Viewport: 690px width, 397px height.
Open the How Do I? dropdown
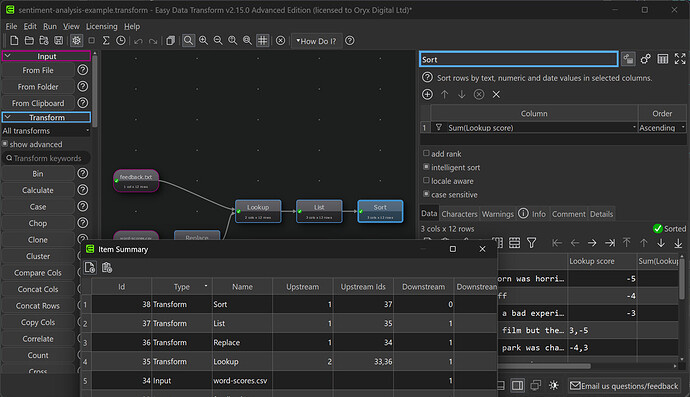(x=316, y=41)
